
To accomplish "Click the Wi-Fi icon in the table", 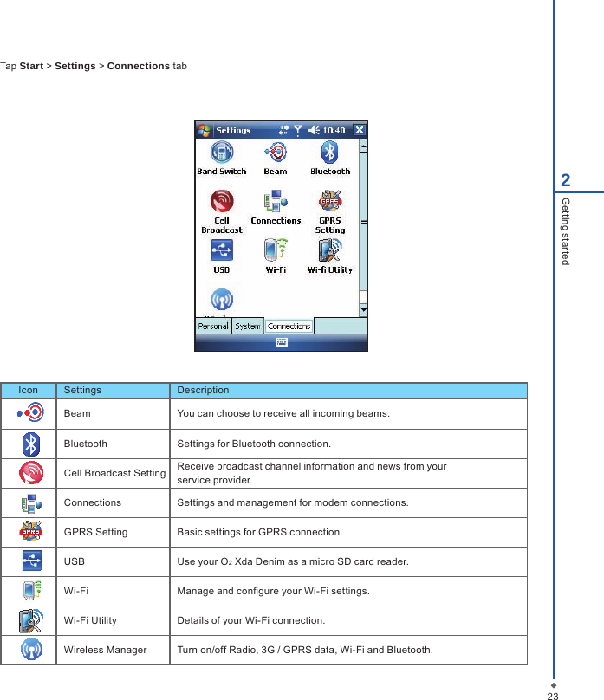I will click(x=32, y=590).
